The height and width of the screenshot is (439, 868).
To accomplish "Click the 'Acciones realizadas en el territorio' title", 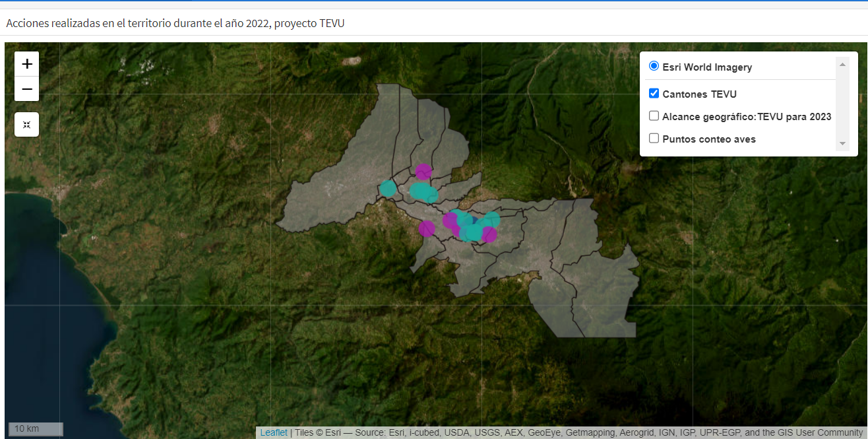I will (175, 23).
